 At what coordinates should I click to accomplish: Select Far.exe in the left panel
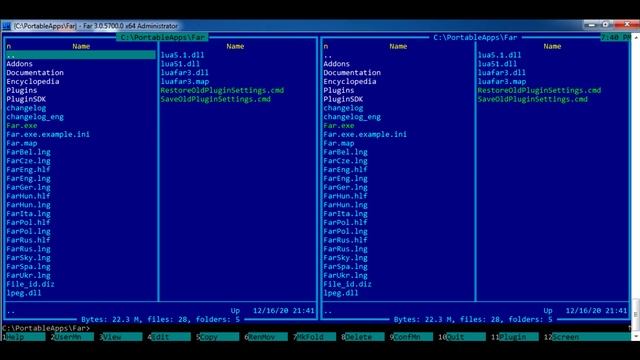pos(22,126)
